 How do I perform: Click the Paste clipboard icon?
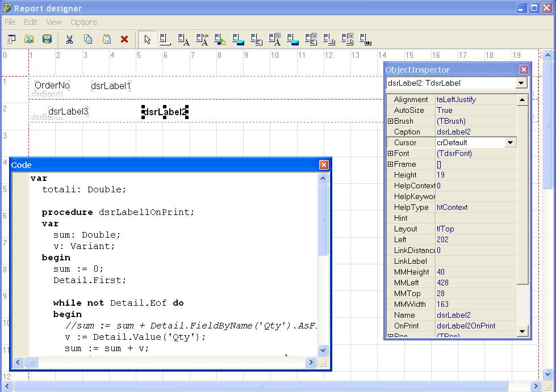(x=106, y=39)
